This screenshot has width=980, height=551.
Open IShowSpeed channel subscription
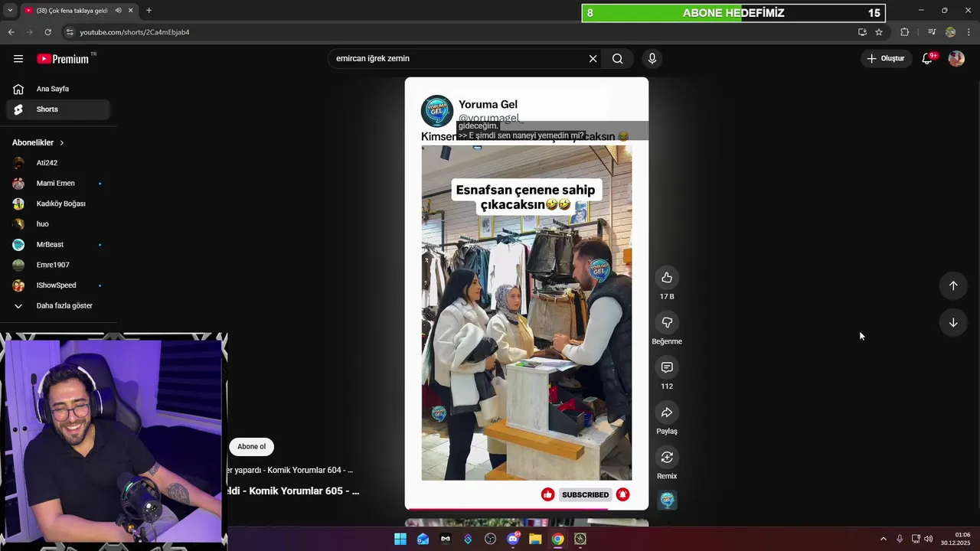(58, 285)
